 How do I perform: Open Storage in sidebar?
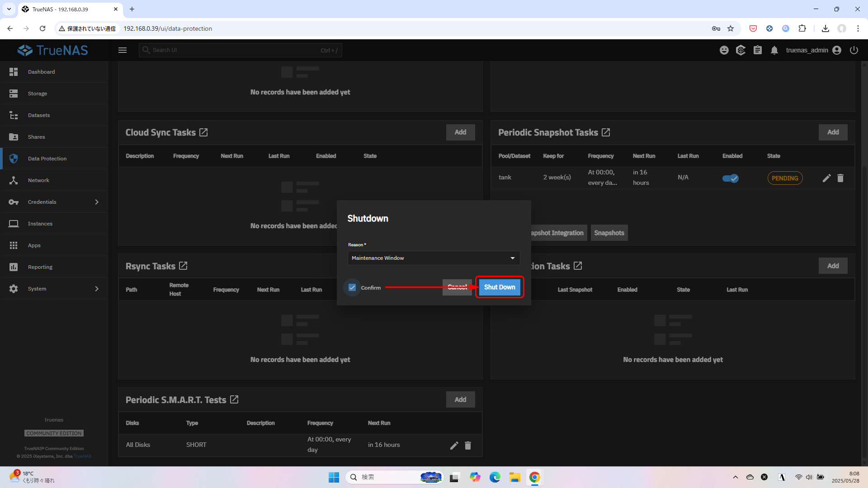[54, 94]
